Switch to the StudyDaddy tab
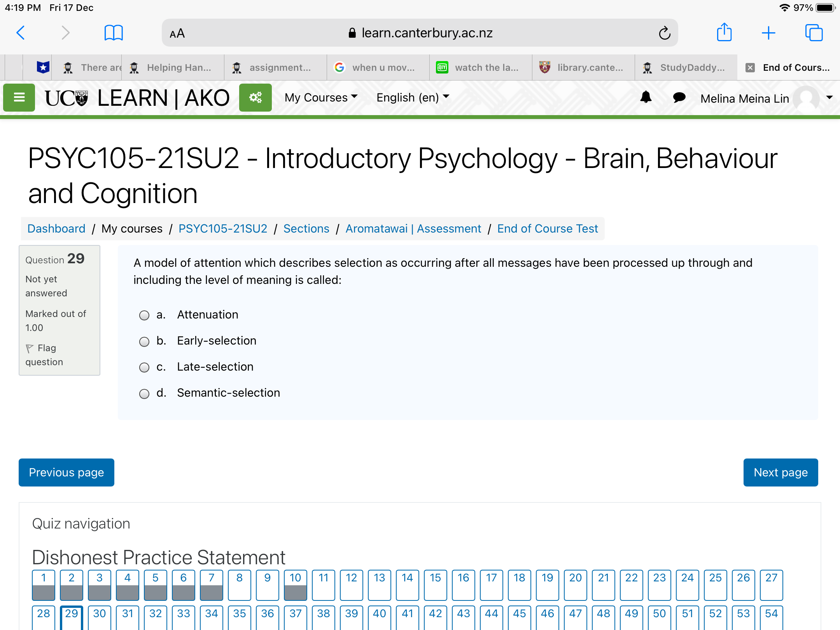This screenshot has width=840, height=630. tap(686, 68)
